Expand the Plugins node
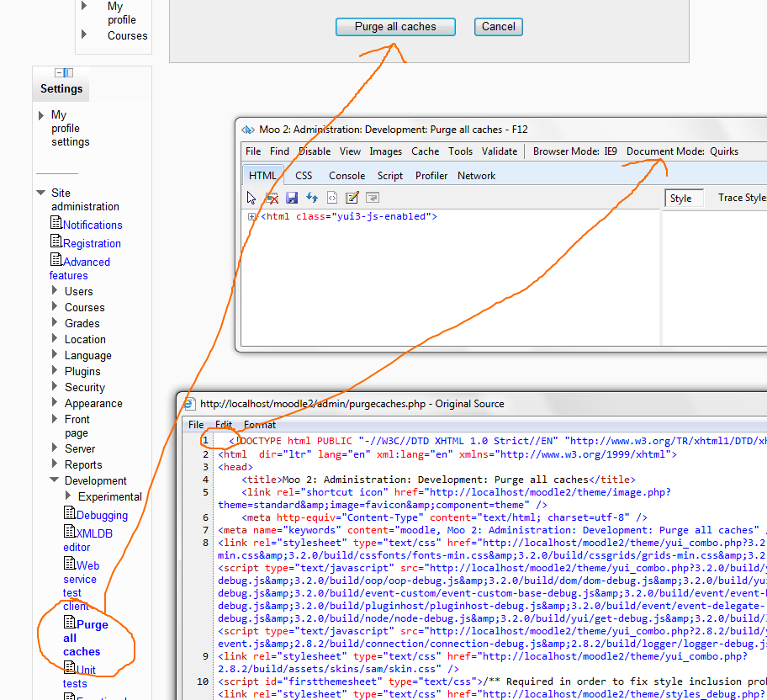The image size is (767, 700). coord(55,370)
